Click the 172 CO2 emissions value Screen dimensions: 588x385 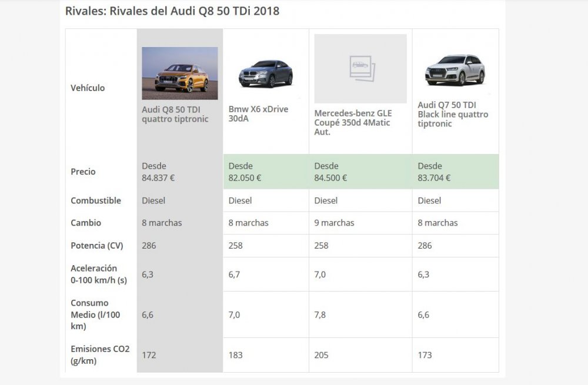coord(149,355)
